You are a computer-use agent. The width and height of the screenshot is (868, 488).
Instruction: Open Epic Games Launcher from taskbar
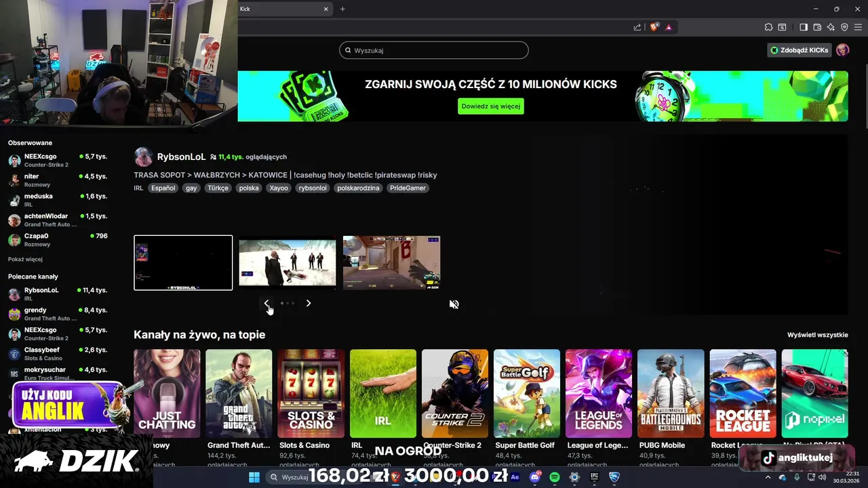pos(594,477)
